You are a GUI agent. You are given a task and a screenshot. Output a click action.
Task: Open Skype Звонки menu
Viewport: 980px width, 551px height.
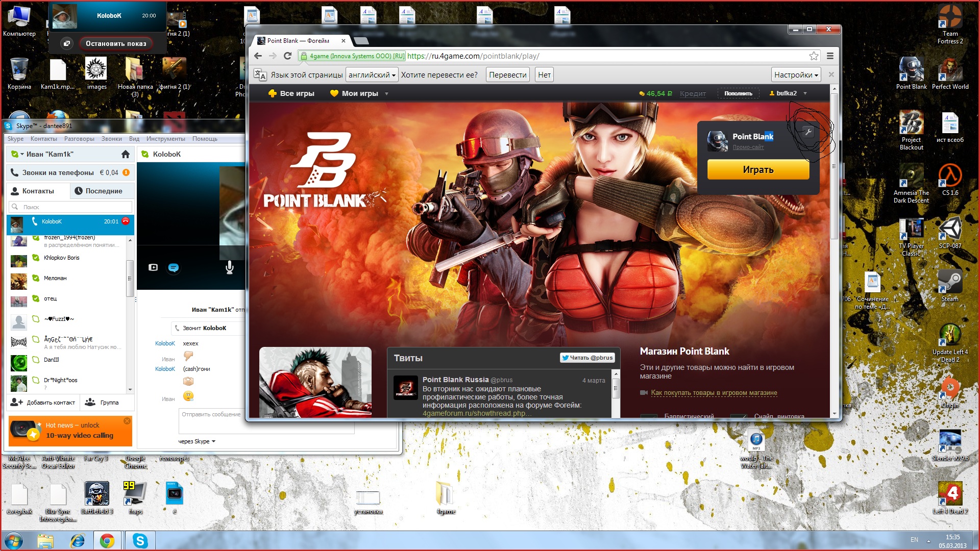coord(111,139)
